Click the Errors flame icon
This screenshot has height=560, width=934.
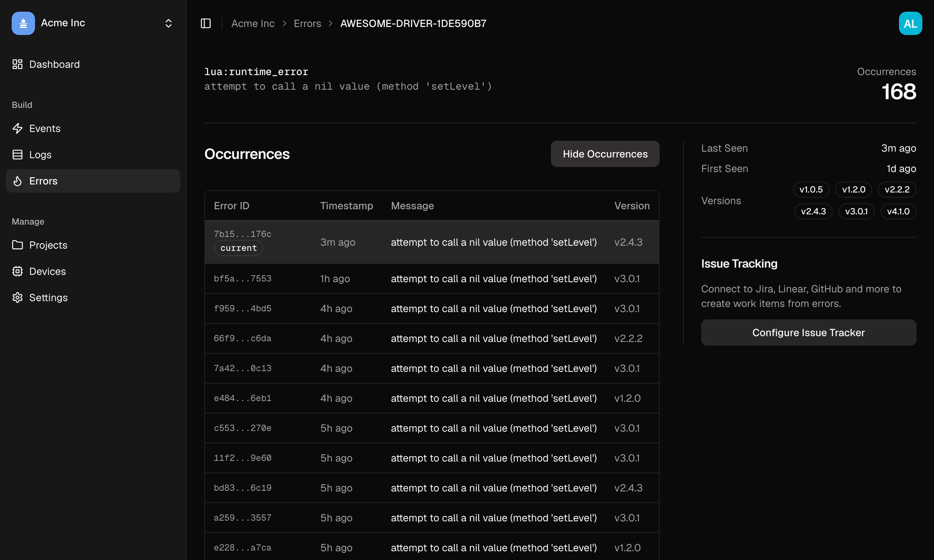point(18,181)
